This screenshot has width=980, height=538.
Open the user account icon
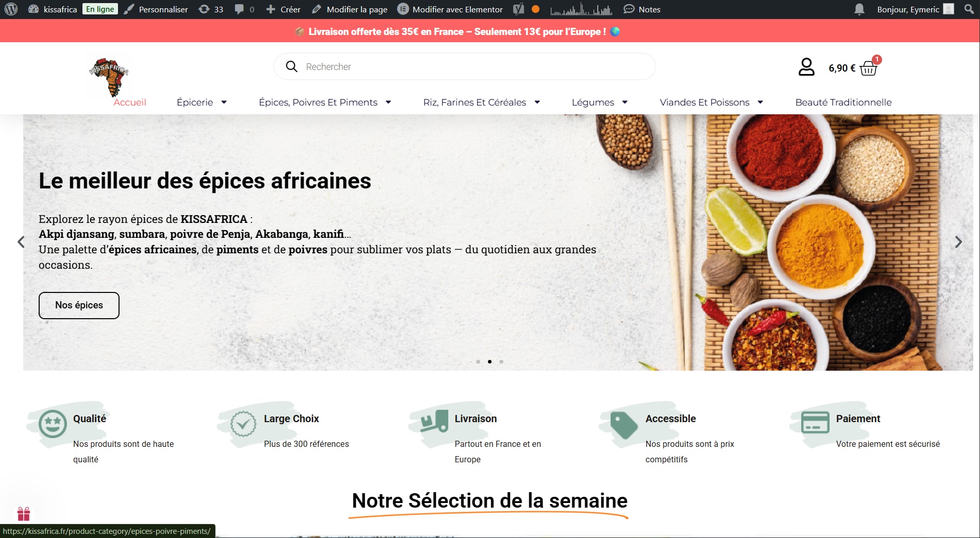(x=806, y=67)
